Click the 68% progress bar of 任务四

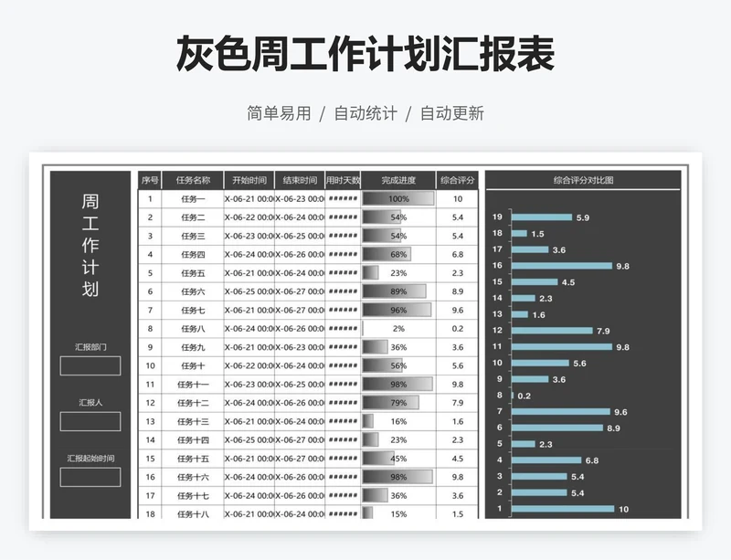387,255
